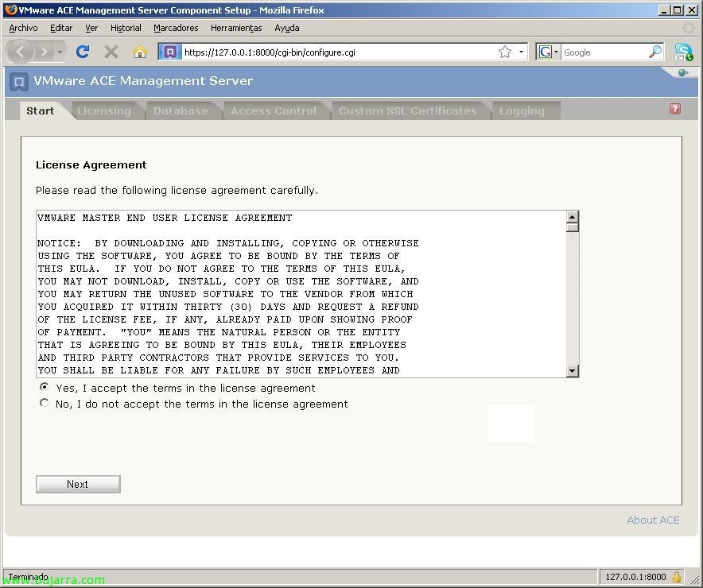Click the red help question mark icon
Screen dimensions: 703x588
(674, 109)
